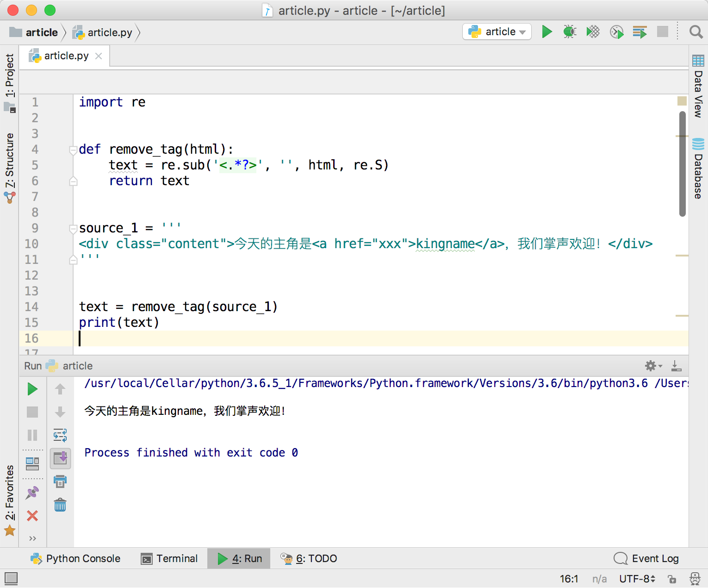Clear all console output with trash icon
Image resolution: width=708 pixels, height=588 pixels.
[60, 505]
